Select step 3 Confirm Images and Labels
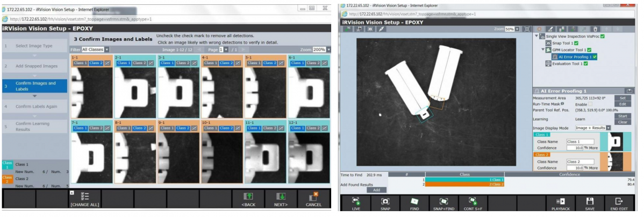Screen dimensions: 644x217 point(34,86)
